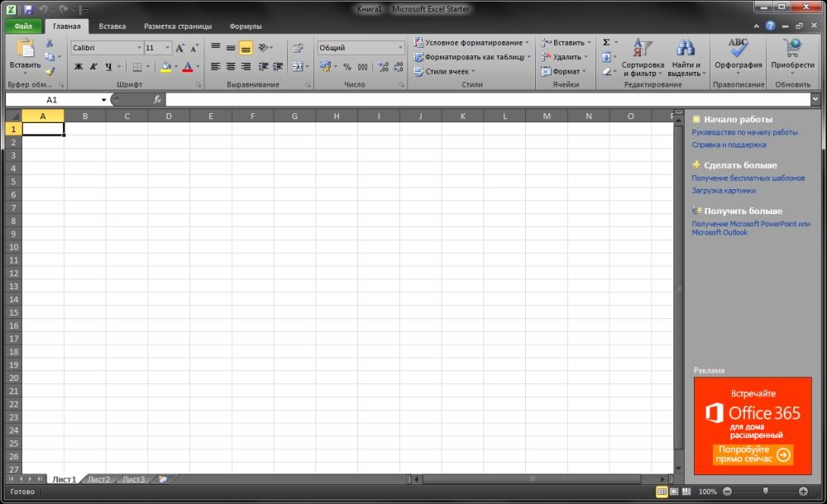Click the Cut scissors icon

(50, 43)
